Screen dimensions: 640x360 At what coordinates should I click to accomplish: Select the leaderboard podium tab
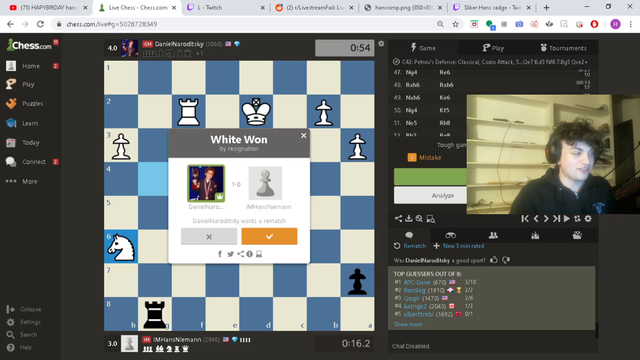coord(535,235)
